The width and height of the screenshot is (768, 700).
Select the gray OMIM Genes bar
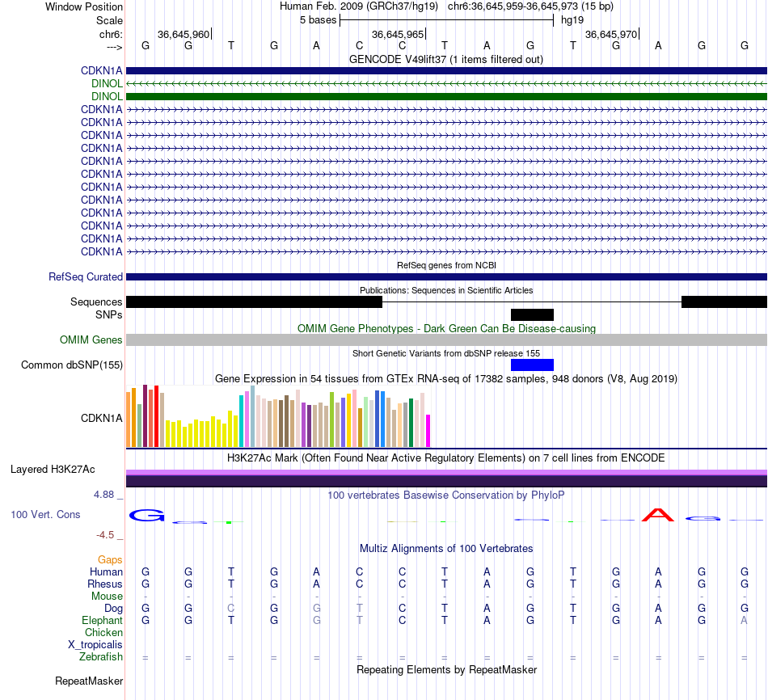[x=446, y=340]
